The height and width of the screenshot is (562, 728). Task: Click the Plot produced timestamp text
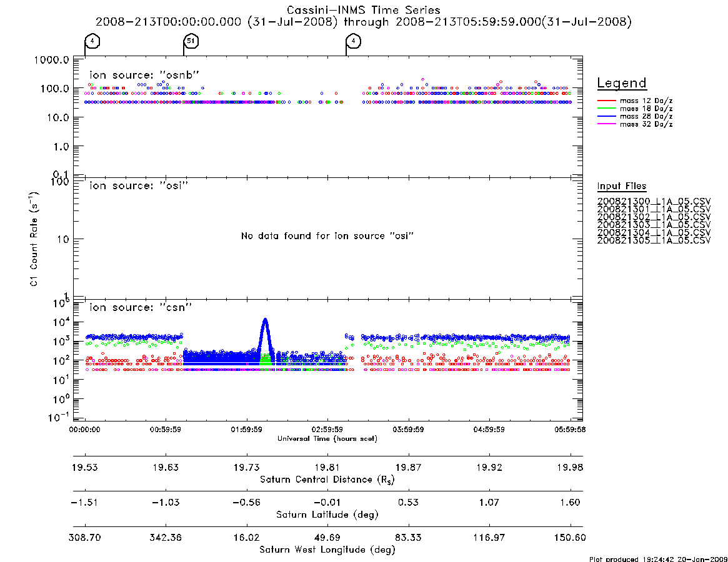[659, 559]
